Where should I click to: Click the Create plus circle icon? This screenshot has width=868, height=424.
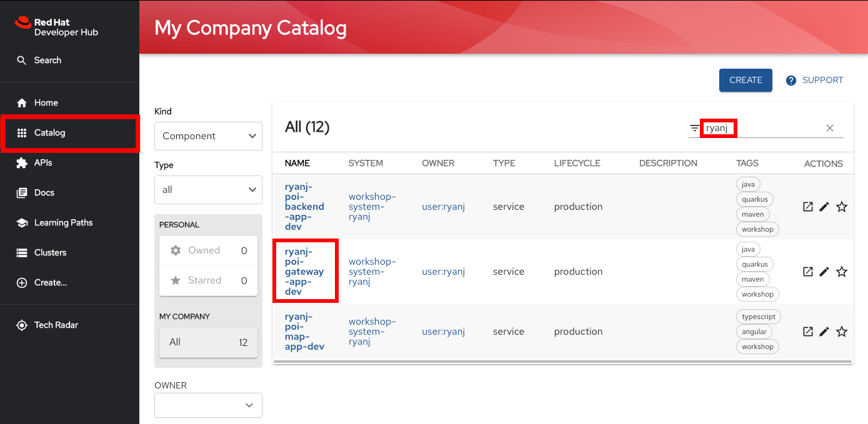click(22, 283)
